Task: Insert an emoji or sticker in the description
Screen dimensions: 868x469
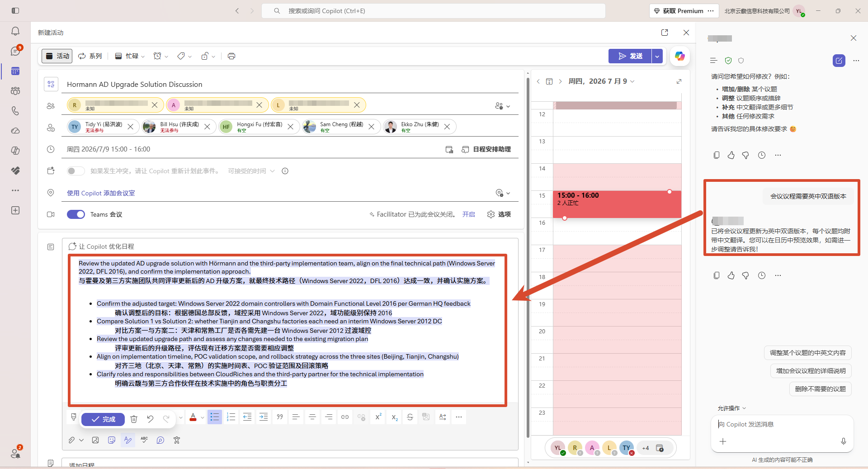Action: 112,440
